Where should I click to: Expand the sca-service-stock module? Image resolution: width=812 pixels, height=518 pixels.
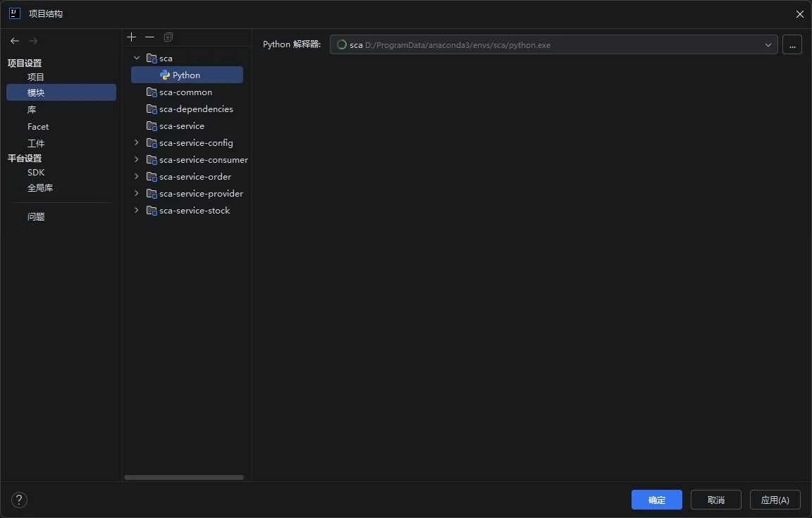[x=137, y=210]
